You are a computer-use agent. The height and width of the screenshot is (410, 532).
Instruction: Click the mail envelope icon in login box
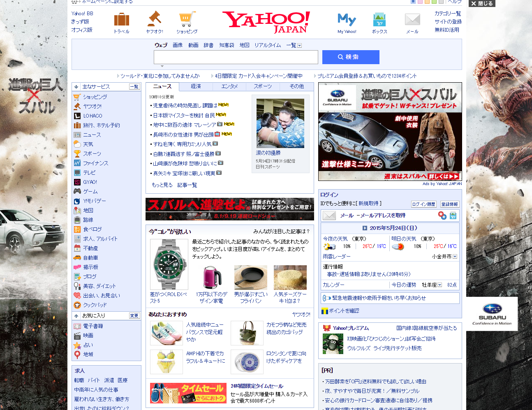click(x=329, y=215)
